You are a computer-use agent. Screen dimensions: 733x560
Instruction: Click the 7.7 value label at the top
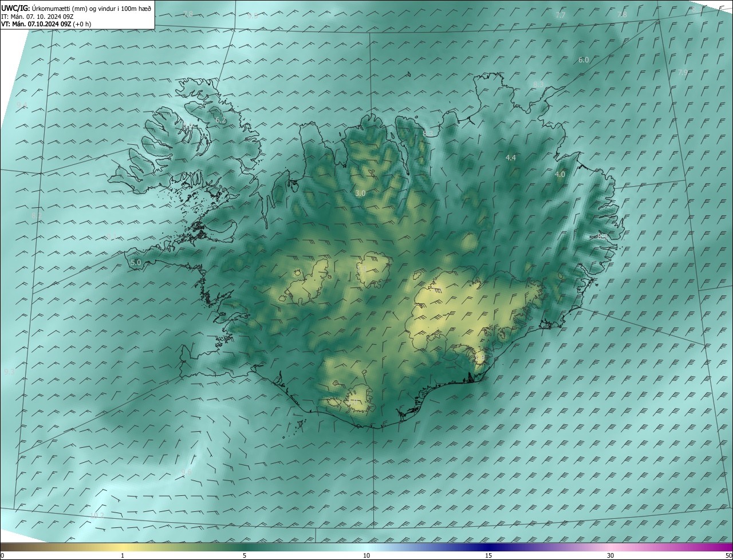pyautogui.click(x=561, y=15)
